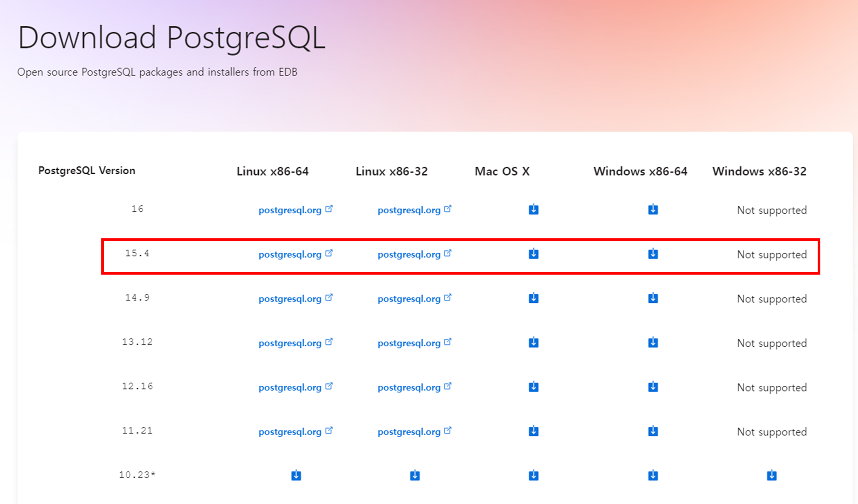This screenshot has height=504, width=858.
Task: Click the PostgreSQL Version column header
Action: [x=87, y=171]
